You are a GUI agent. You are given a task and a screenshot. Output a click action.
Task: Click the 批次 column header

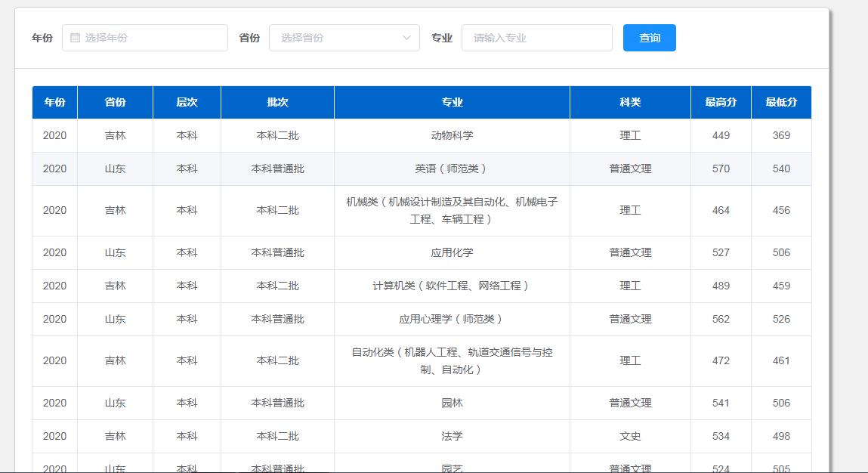click(x=277, y=102)
